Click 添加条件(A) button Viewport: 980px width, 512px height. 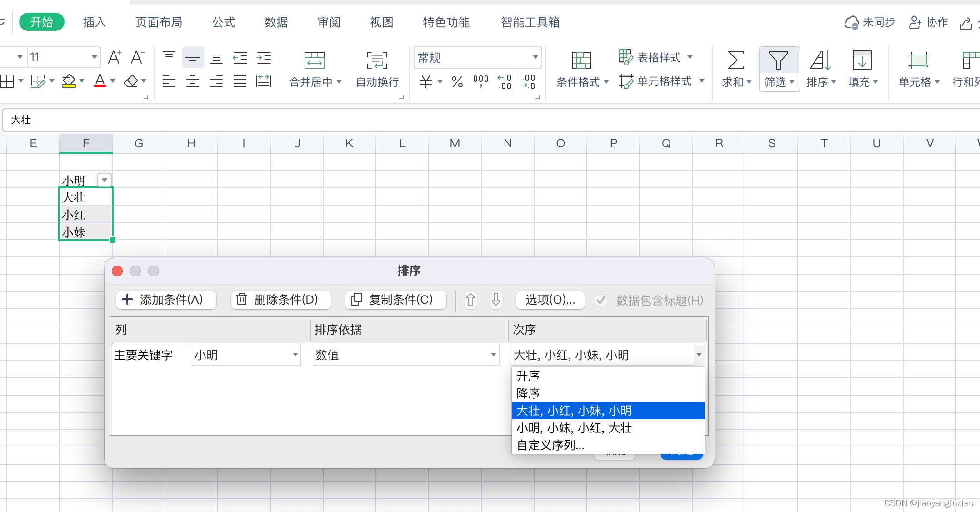166,300
